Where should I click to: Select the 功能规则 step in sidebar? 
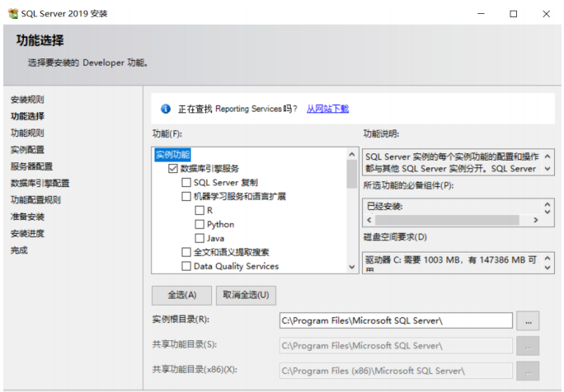[27, 133]
